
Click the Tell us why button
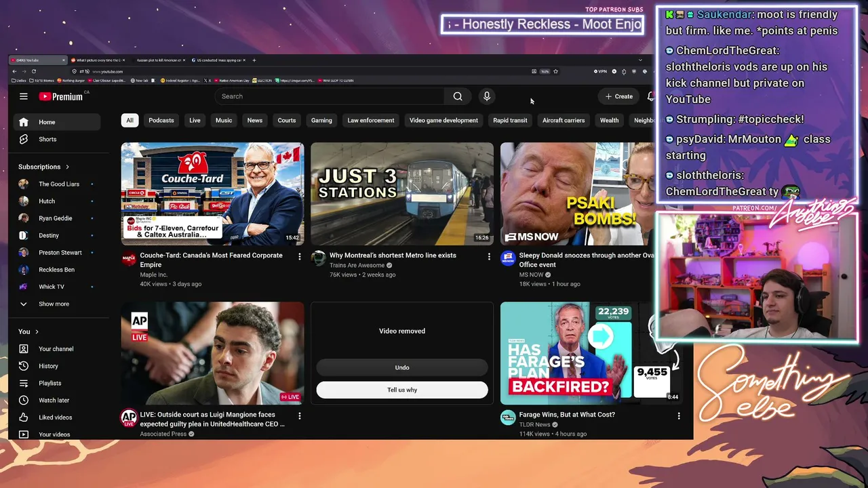(x=402, y=390)
